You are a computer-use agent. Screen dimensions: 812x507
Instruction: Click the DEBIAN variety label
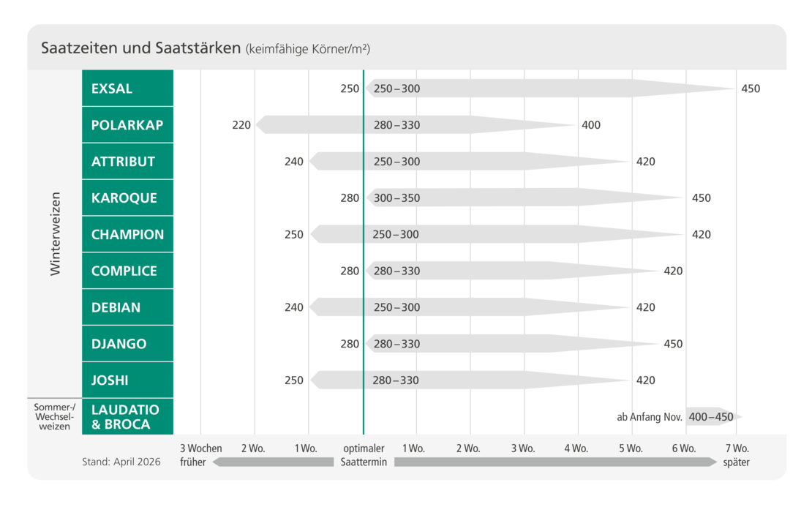point(127,307)
